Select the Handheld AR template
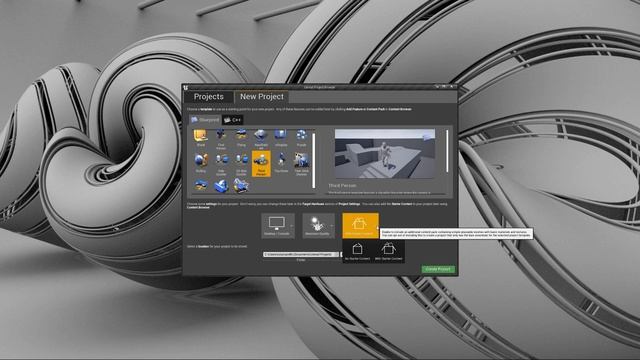This screenshot has width=640, height=360. click(261, 139)
